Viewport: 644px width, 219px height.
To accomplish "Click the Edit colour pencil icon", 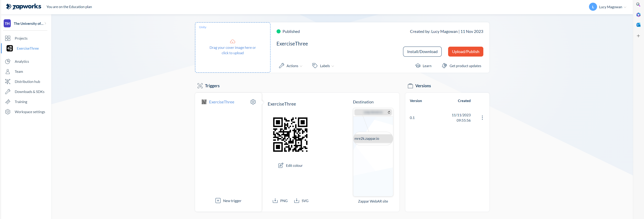I will pyautogui.click(x=281, y=165).
